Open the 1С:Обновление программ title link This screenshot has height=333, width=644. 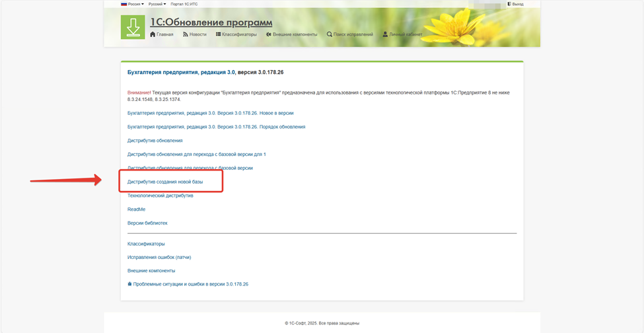pos(211,22)
